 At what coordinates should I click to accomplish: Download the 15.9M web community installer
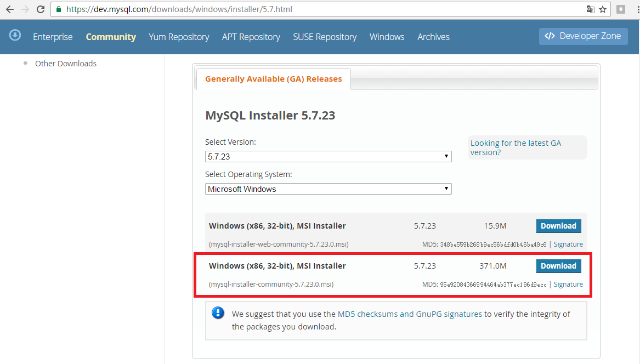pyautogui.click(x=558, y=226)
